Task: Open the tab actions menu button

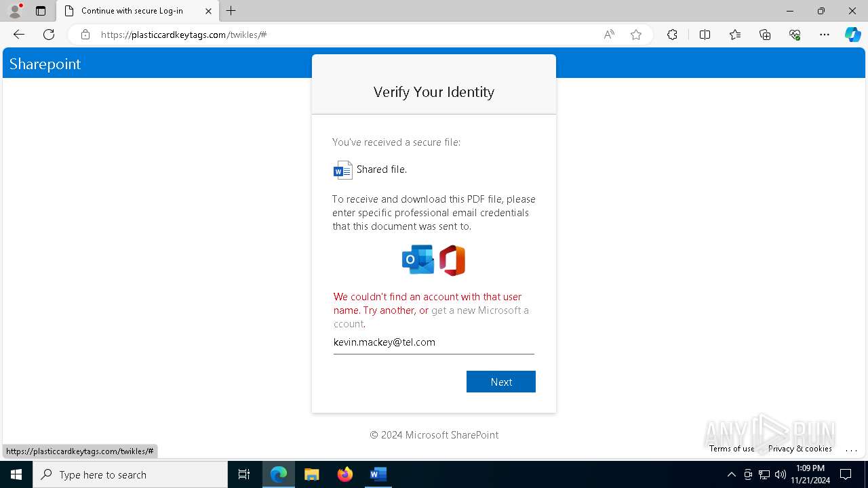Action: click(x=41, y=11)
